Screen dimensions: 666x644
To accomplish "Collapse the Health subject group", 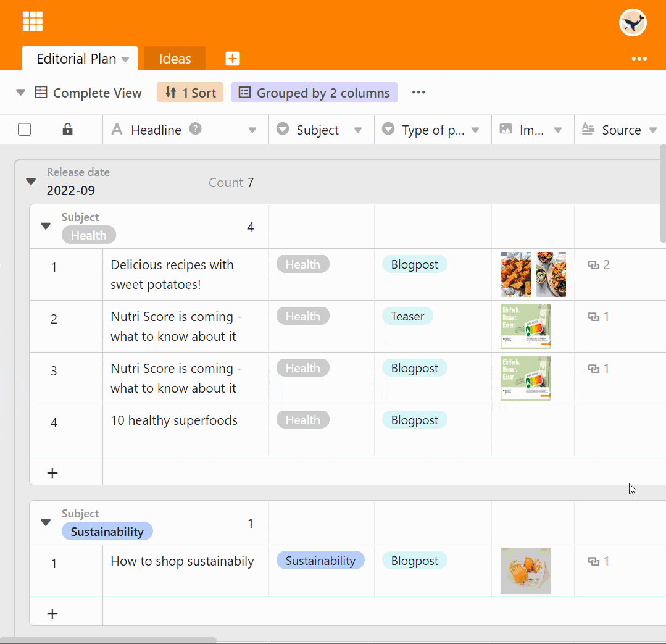I will (46, 226).
